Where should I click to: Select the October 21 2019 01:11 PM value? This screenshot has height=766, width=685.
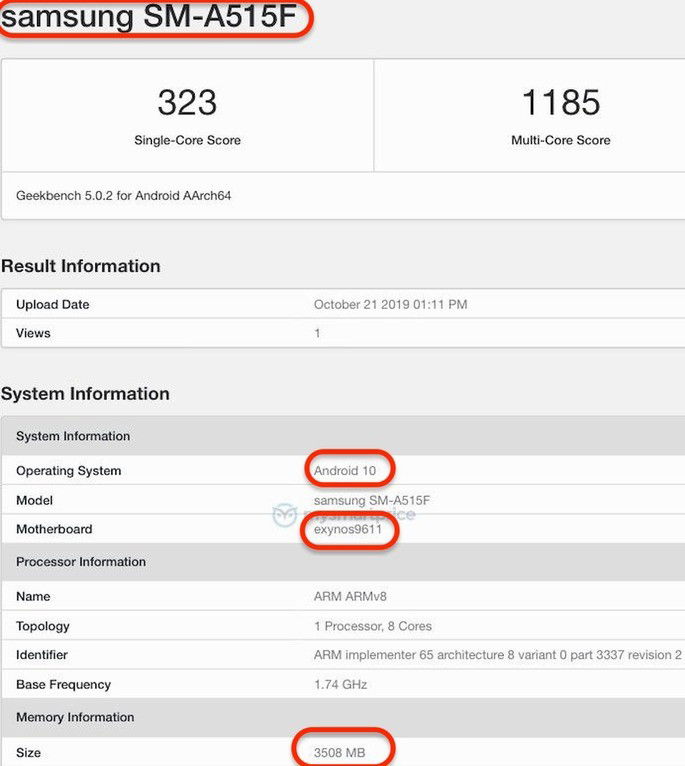[x=390, y=304]
